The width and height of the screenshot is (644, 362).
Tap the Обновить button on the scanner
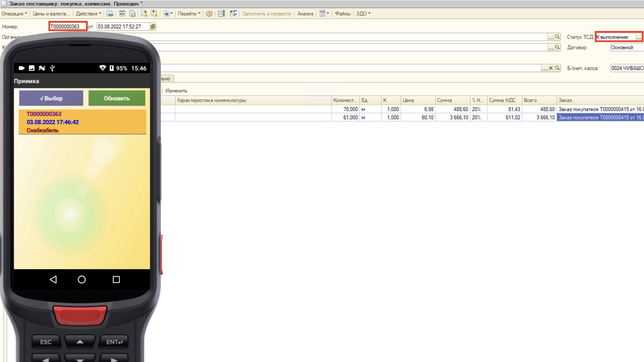(117, 98)
